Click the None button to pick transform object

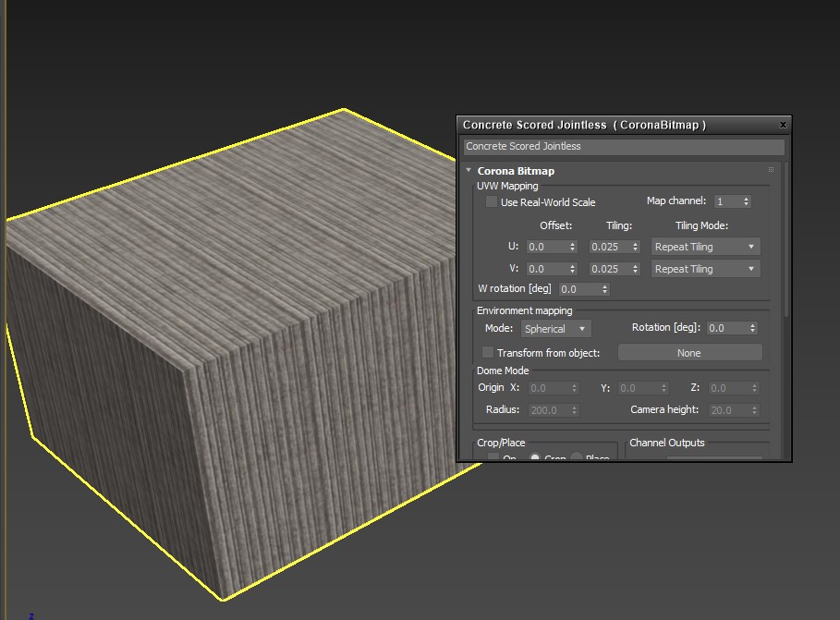tap(689, 352)
